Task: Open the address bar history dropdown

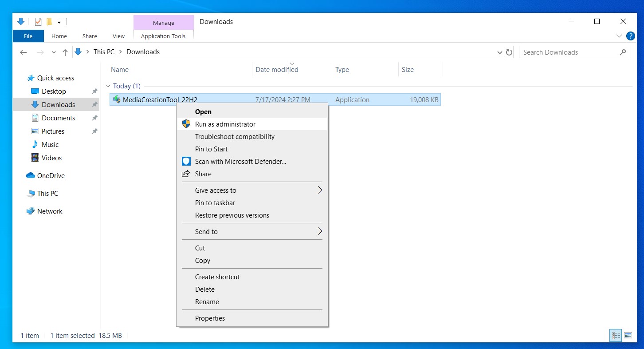Action: [500, 52]
